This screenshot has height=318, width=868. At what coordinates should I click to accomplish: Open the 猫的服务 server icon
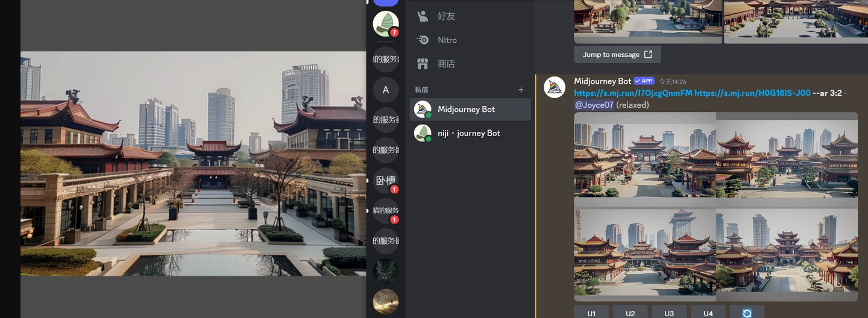tap(386, 210)
